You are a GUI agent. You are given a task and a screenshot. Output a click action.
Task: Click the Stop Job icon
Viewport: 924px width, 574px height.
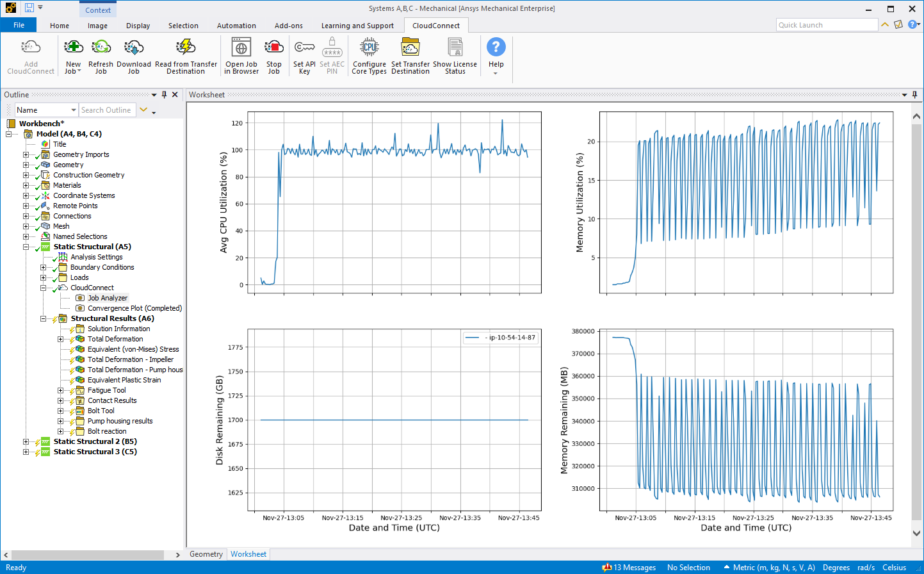[x=274, y=47]
